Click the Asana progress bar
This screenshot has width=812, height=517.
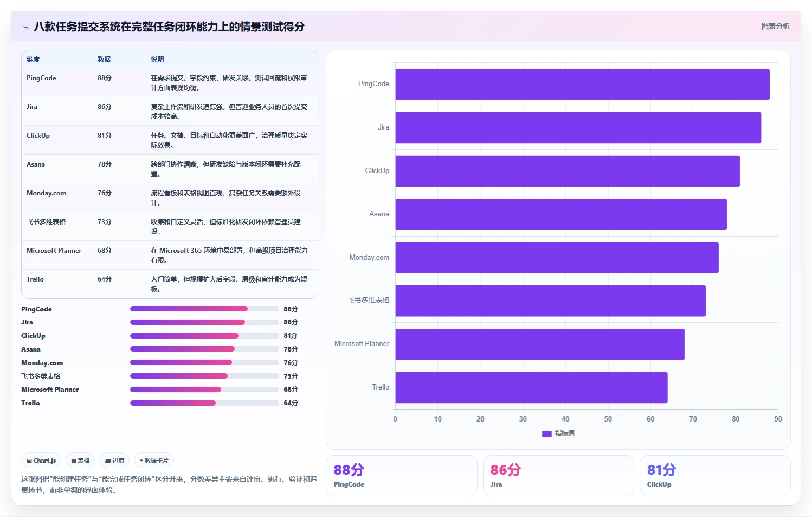[204, 349]
